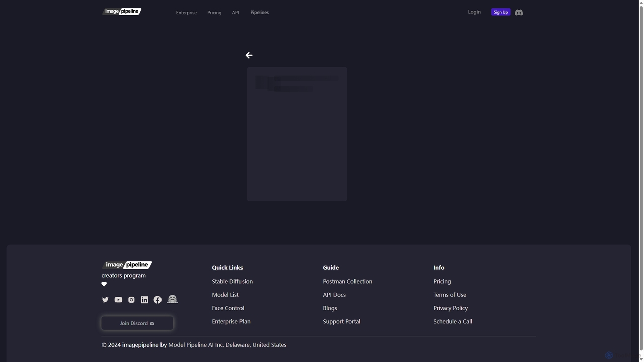Viewport: 644px width, 362px height.
Task: Click the Join Discord button
Action: click(x=137, y=323)
